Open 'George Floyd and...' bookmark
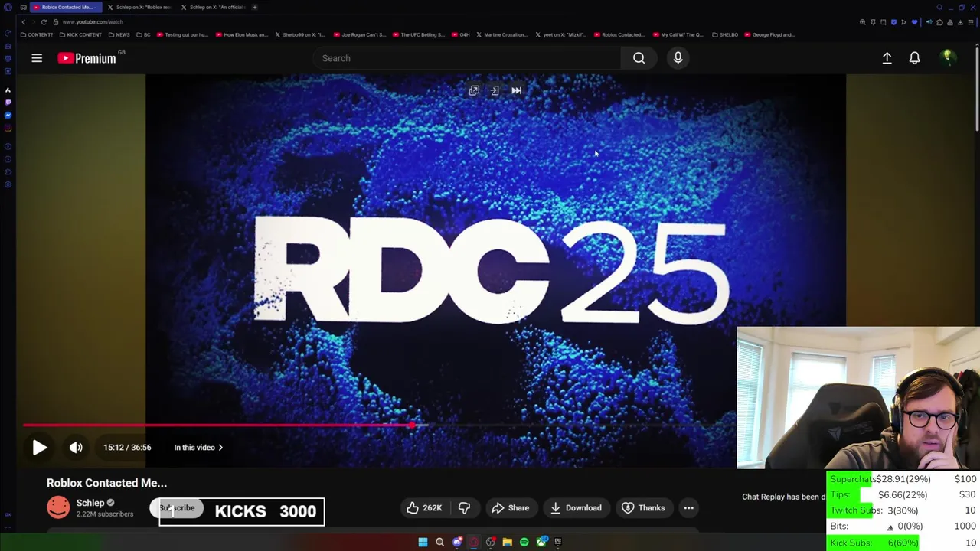Image resolution: width=980 pixels, height=551 pixels. (x=769, y=35)
